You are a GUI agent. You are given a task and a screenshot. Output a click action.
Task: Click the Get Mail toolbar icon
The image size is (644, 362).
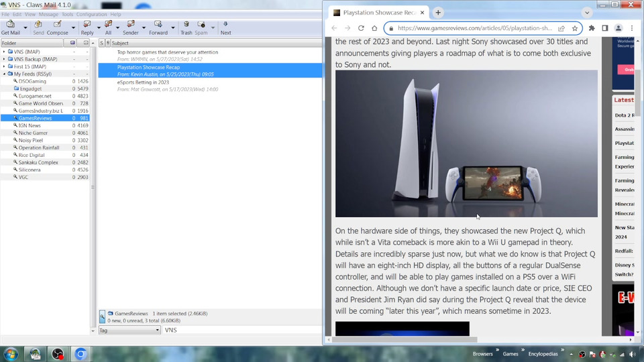[x=11, y=27]
